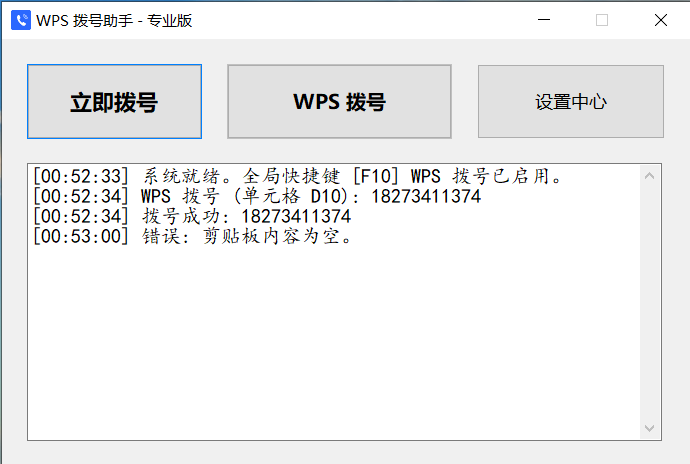
Task: Click the phone app icon in title bar
Action: pyautogui.click(x=21, y=20)
